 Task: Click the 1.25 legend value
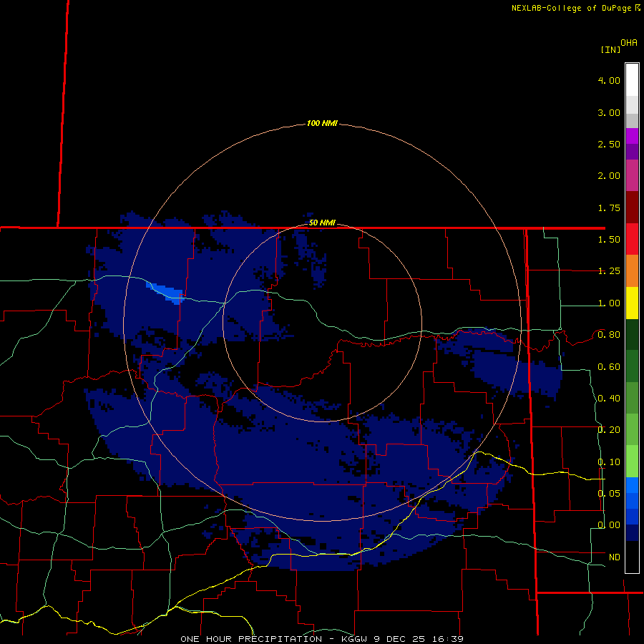[609, 271]
